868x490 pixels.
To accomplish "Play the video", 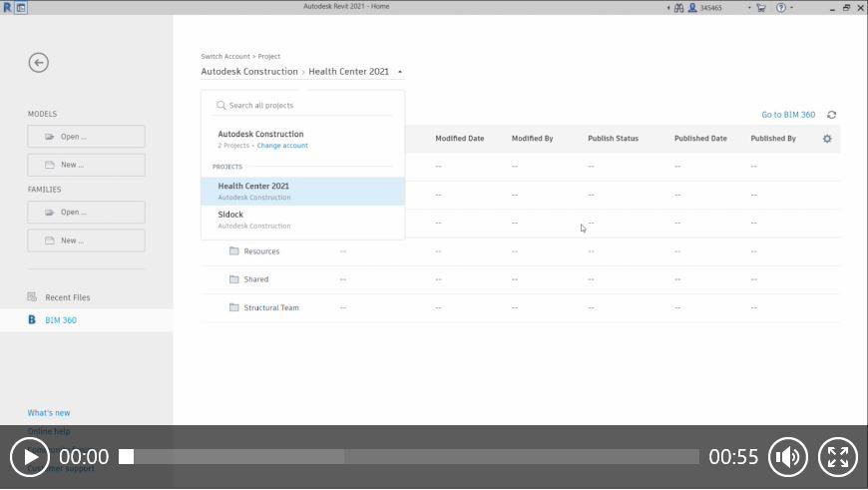I will [30, 457].
